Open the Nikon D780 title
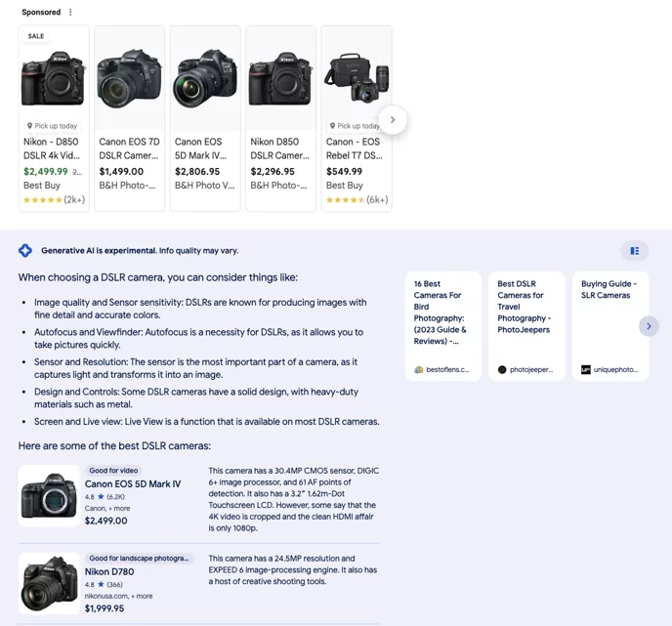Image resolution: width=672 pixels, height=626 pixels. (109, 572)
